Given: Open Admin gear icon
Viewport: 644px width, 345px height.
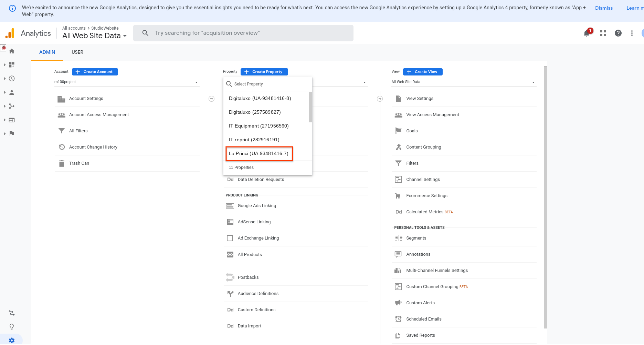Looking at the screenshot, I should pyautogui.click(x=12, y=341).
